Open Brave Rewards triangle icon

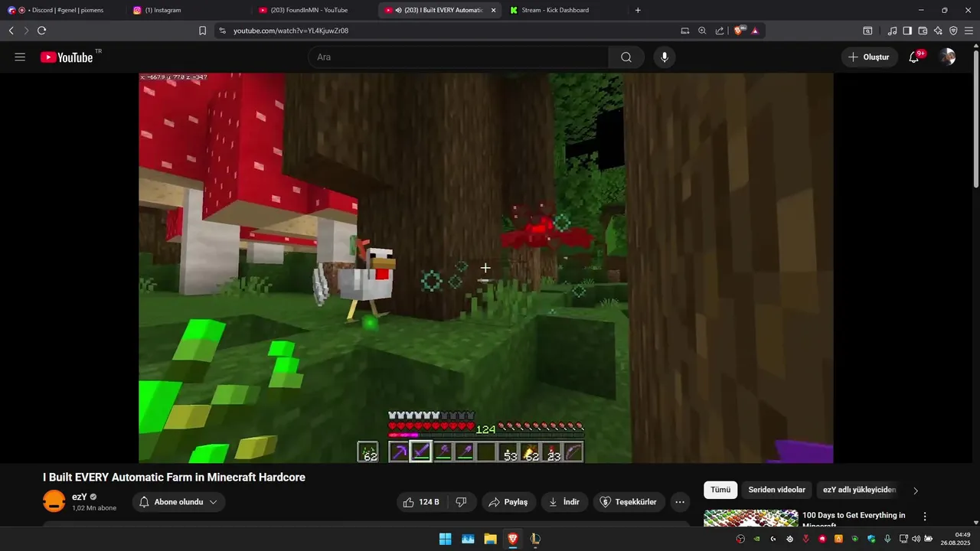pos(755,31)
